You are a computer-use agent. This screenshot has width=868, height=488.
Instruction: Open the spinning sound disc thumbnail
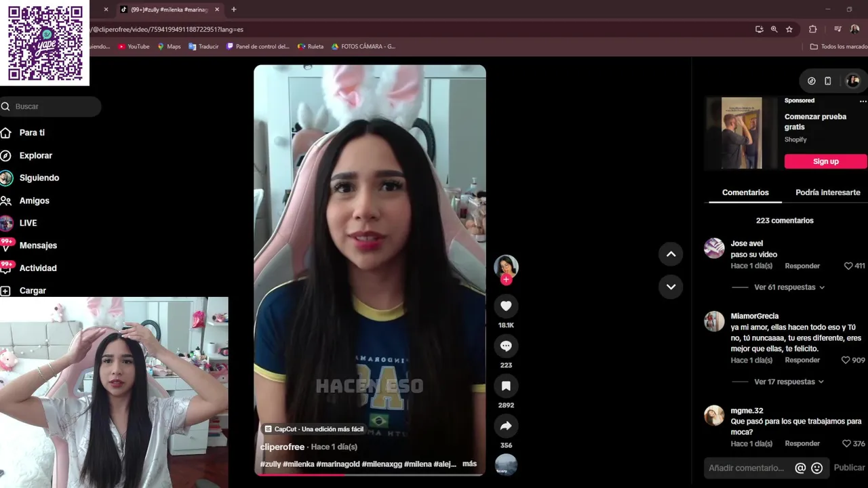(x=506, y=465)
